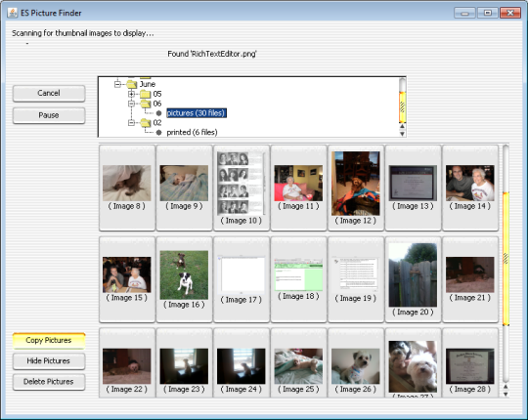Select the 05 folder icon
The width and height of the screenshot is (528, 420).
coord(145,94)
